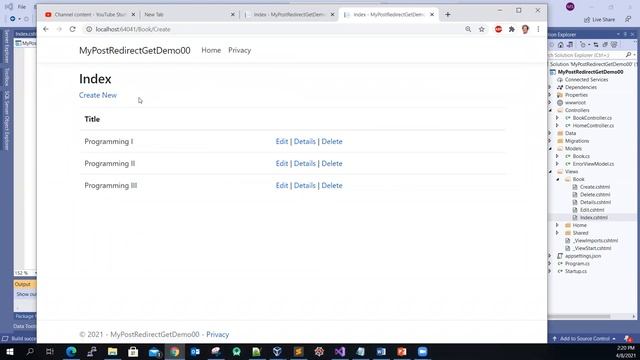Open the Chrome three-dot menu

(538, 29)
